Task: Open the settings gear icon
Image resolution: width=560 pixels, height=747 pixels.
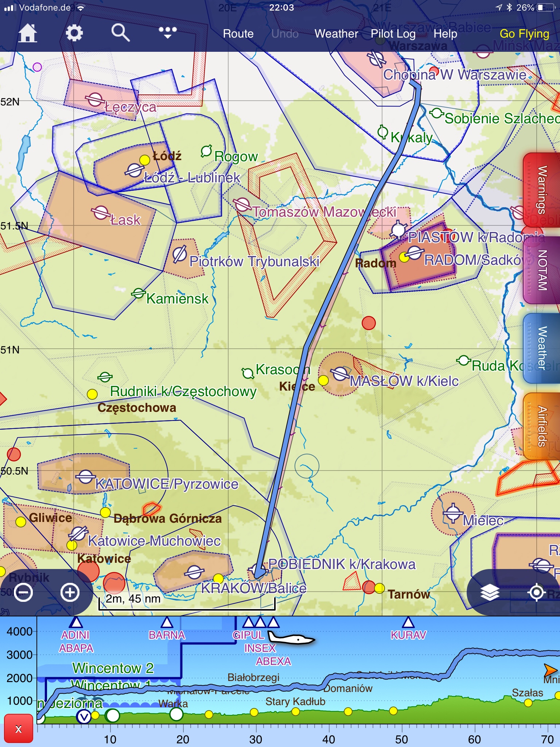Action: tap(74, 33)
